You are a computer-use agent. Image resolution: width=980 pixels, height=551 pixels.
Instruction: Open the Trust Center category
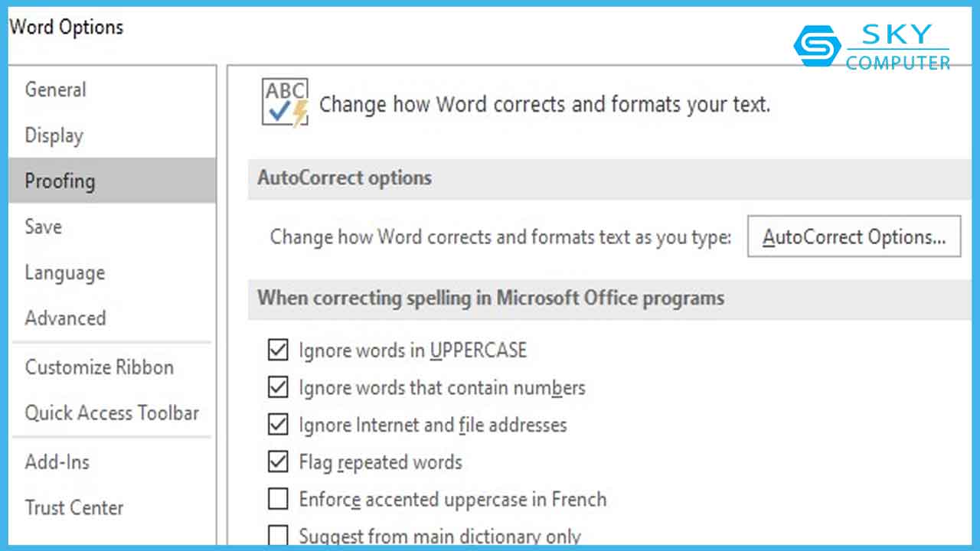coord(112,507)
